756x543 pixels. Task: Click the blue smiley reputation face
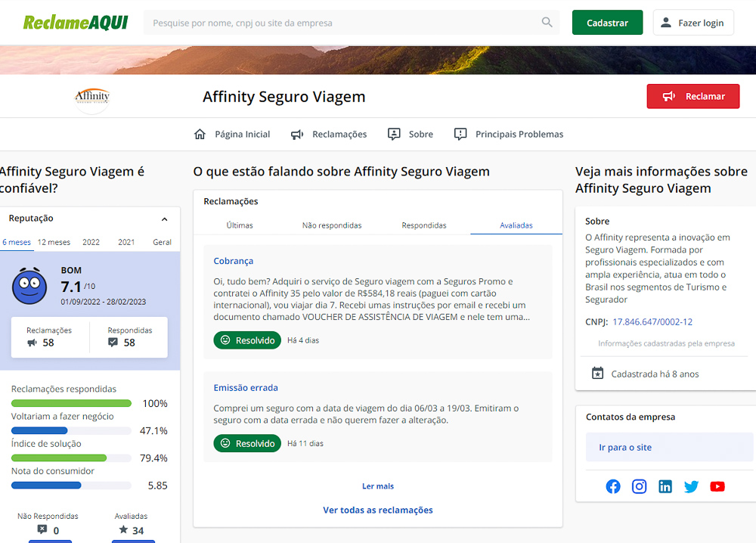point(29,285)
